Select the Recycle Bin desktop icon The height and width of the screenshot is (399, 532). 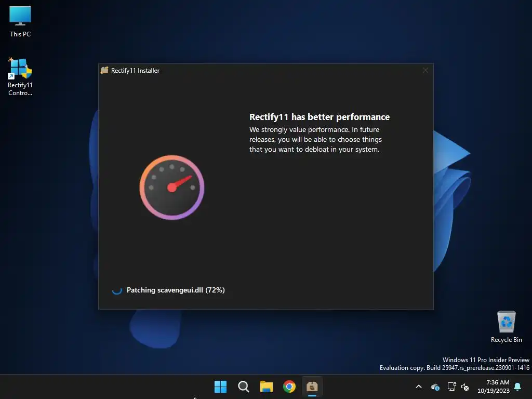506,327
